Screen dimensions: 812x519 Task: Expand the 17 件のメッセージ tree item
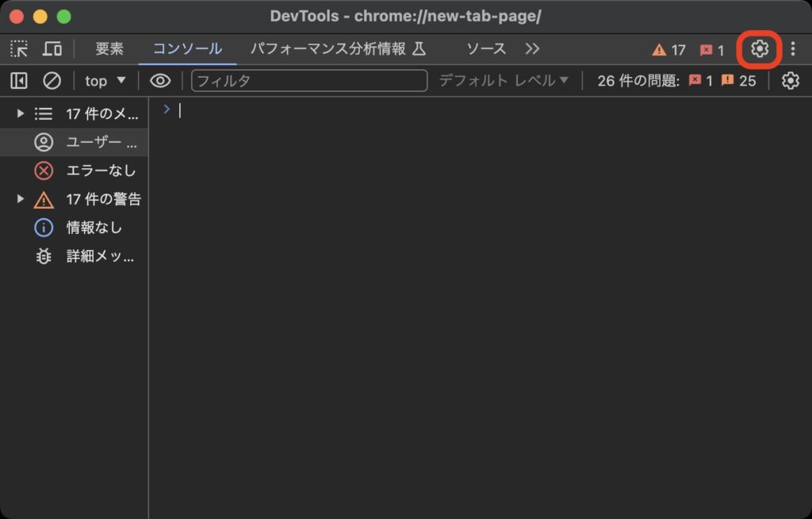[21, 114]
